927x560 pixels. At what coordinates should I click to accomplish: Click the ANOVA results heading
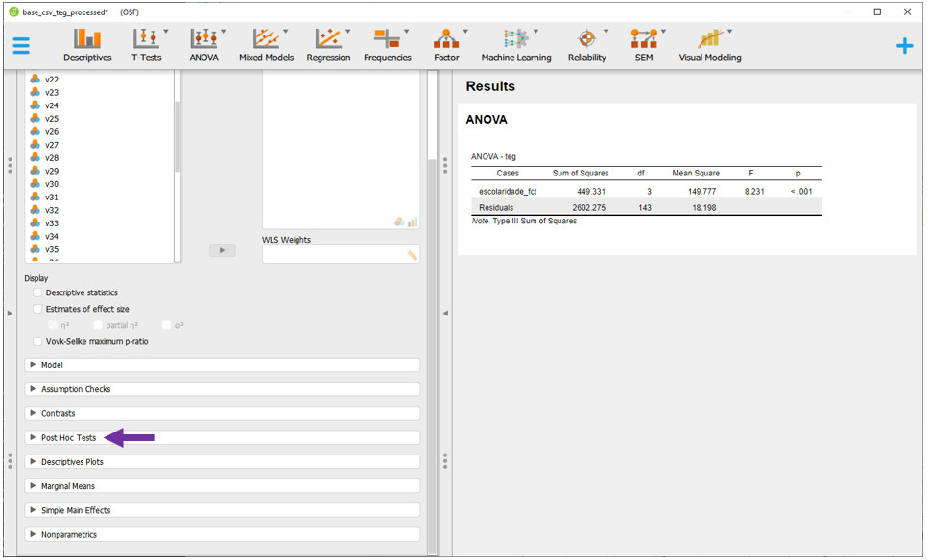tap(487, 120)
